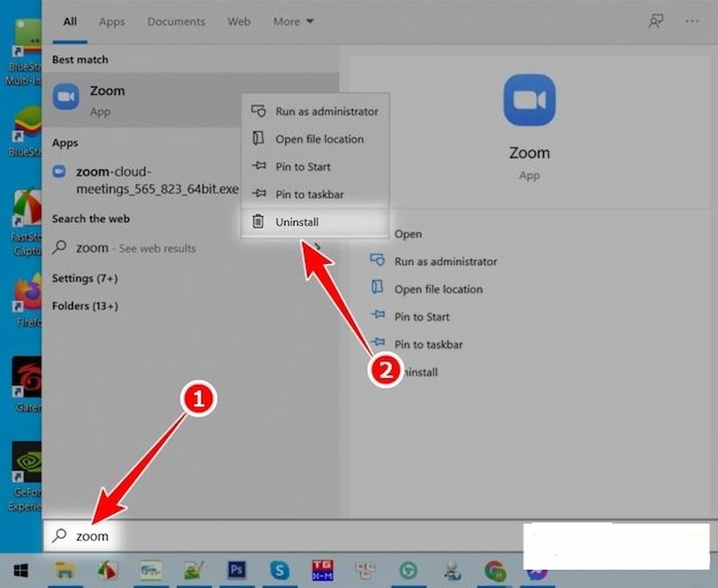Open the three-dot options menu
The height and width of the screenshot is (588, 718).
coord(692,21)
